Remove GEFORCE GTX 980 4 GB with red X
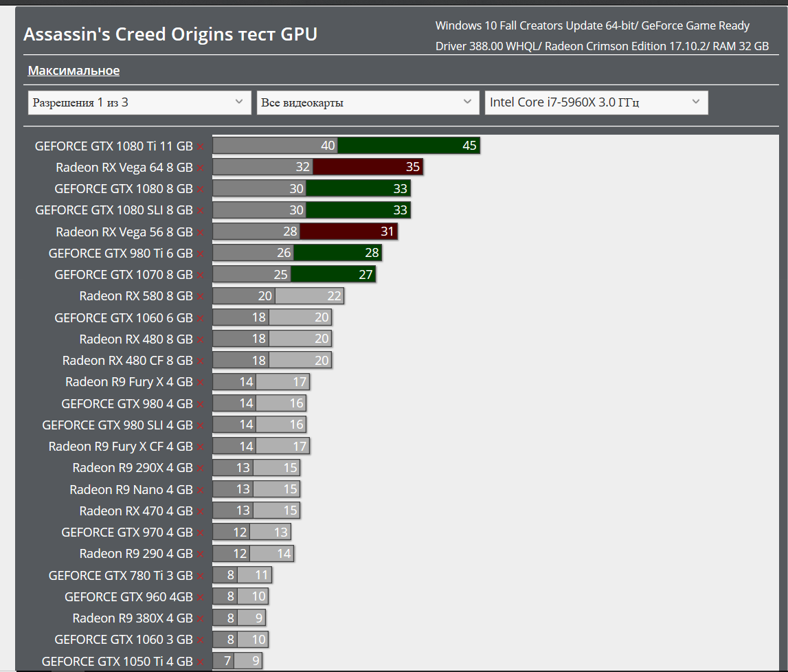The width and height of the screenshot is (788, 672). point(201,404)
